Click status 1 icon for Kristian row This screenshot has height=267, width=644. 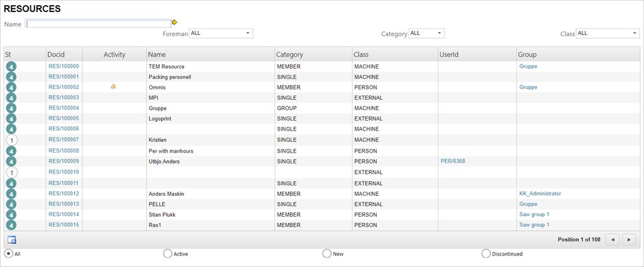coord(11,140)
